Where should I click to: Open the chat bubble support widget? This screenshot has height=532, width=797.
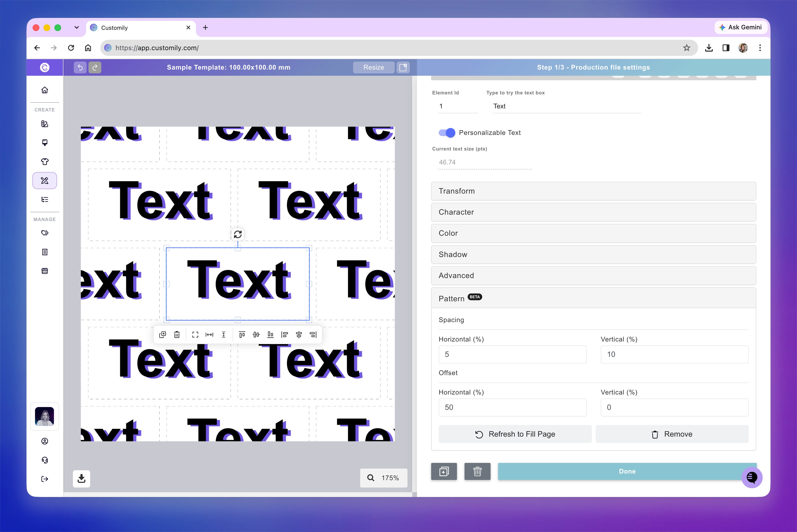[x=752, y=478]
